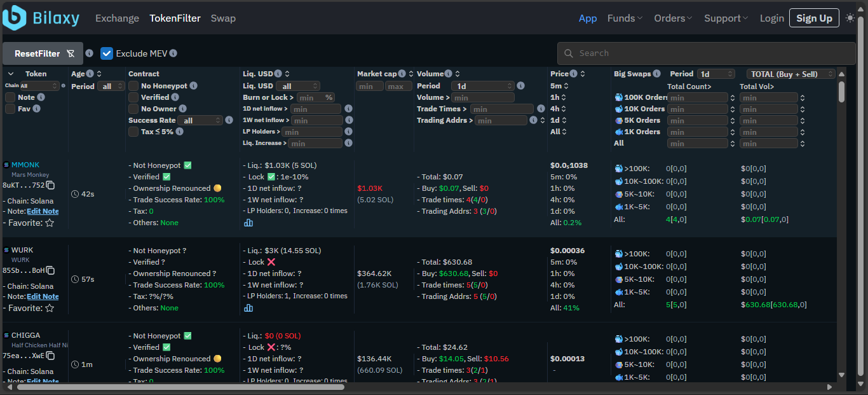Click the info icon beside Exclude MEV

[x=173, y=53]
